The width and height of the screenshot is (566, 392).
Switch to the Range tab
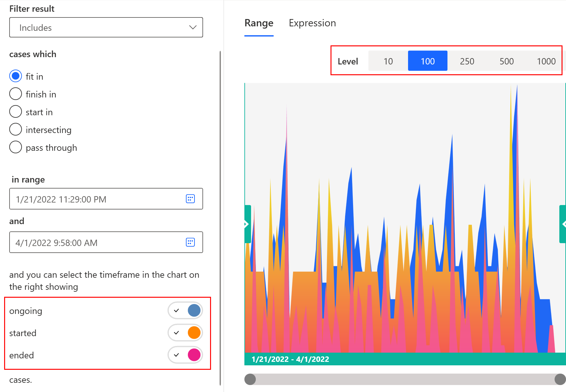tap(259, 23)
